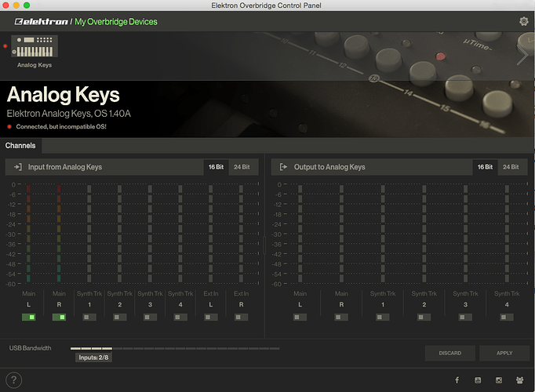This screenshot has height=392, width=535.
Task: Click the APPLY button
Action: tap(504, 353)
